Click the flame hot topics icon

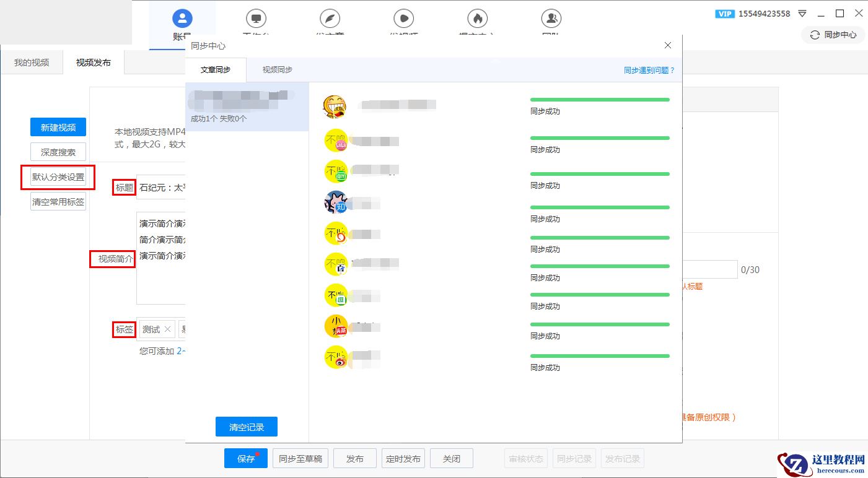pos(477,19)
